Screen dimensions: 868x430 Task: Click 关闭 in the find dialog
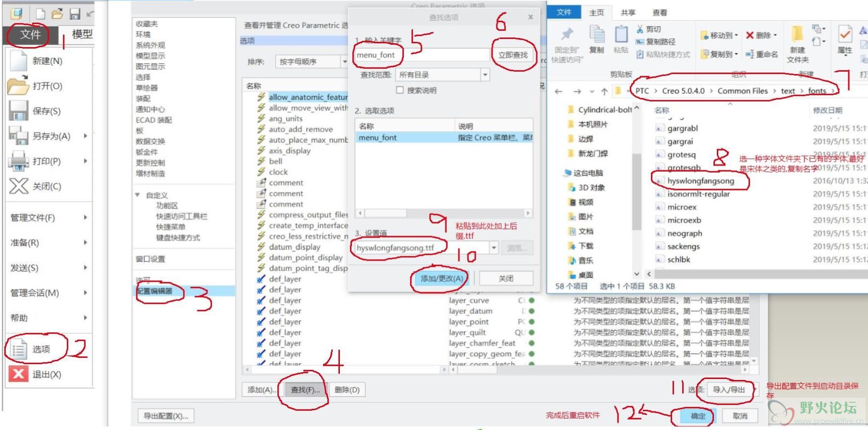506,278
